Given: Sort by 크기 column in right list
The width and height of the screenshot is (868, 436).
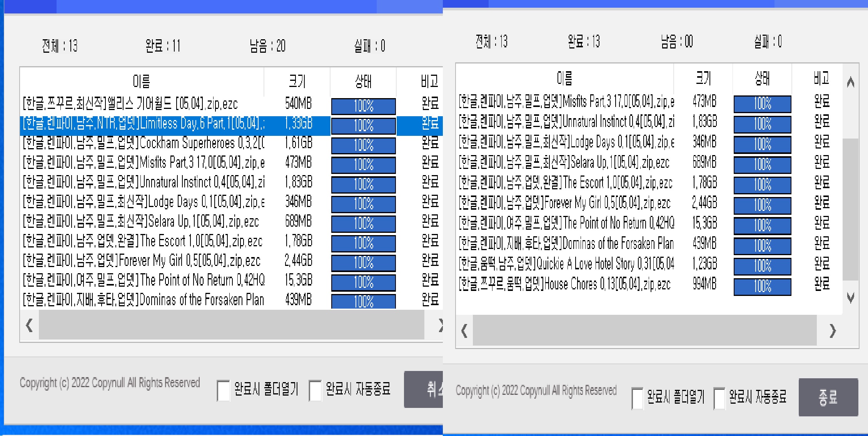Looking at the screenshot, I should [703, 78].
